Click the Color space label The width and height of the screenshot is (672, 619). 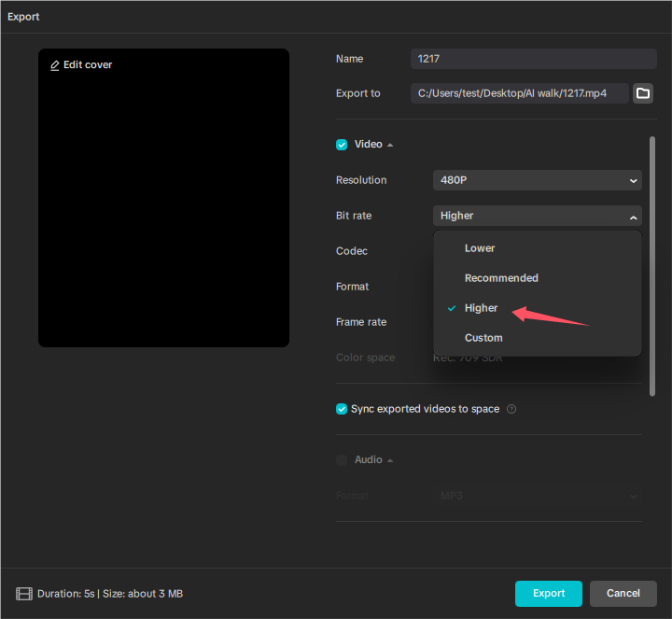[365, 358]
